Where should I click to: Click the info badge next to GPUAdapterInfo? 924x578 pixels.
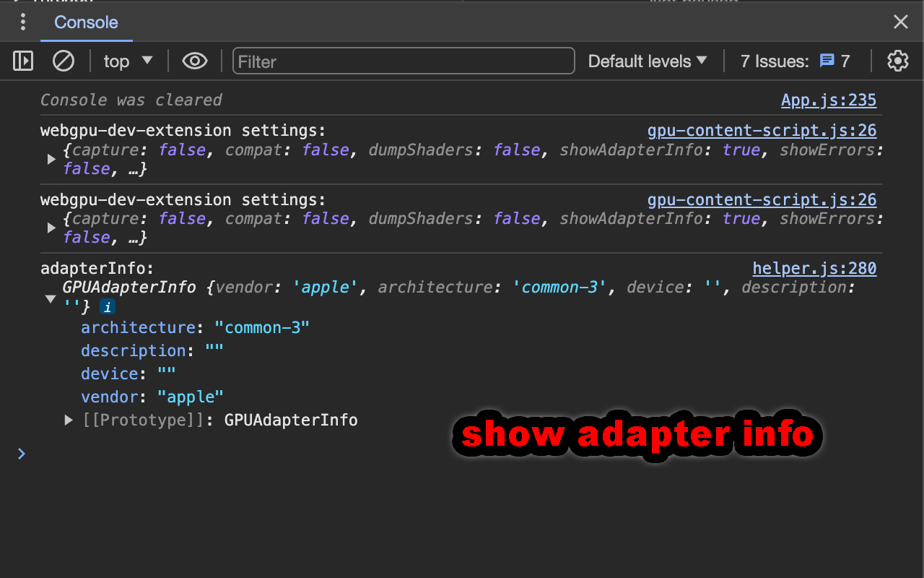107,306
